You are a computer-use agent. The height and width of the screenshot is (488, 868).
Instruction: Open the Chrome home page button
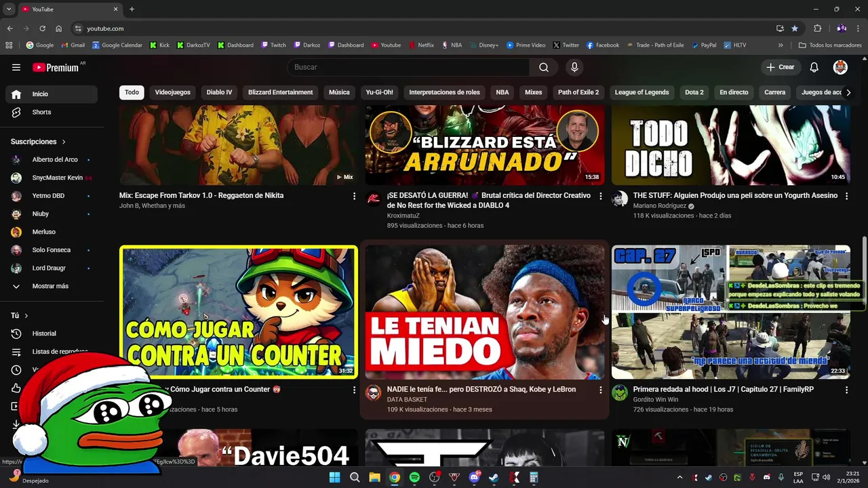click(58, 28)
